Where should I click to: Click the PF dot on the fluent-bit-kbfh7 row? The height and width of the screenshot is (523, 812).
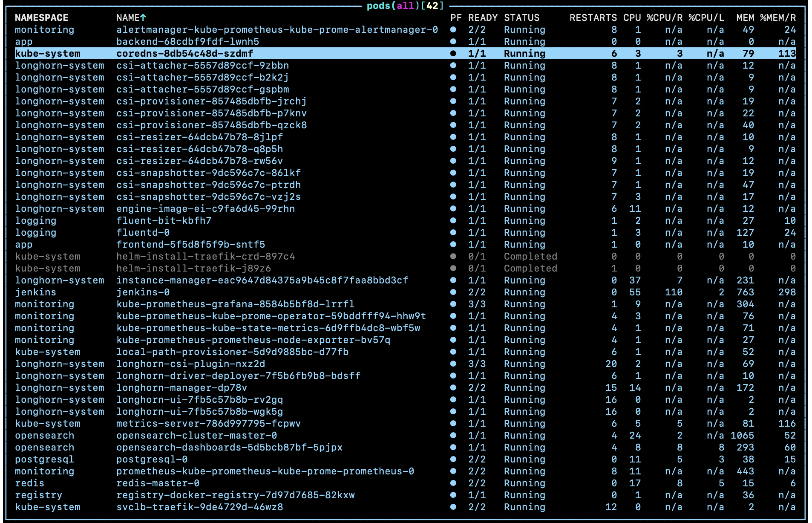453,220
